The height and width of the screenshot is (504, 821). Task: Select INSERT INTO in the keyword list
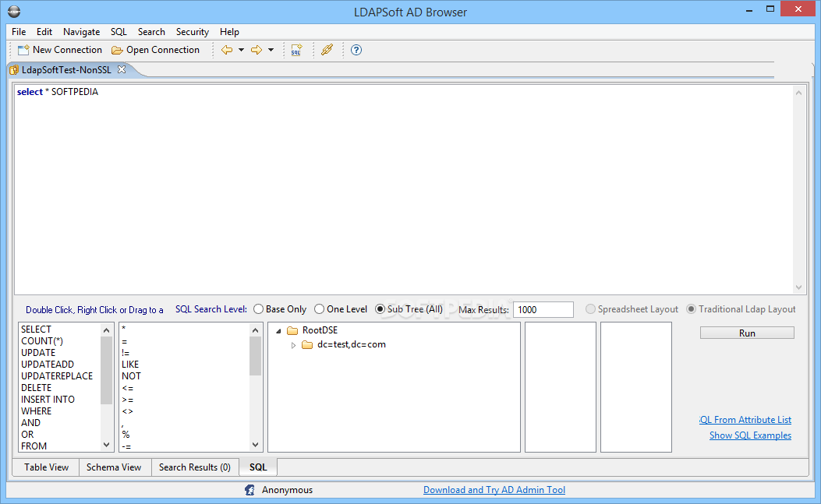(x=48, y=400)
